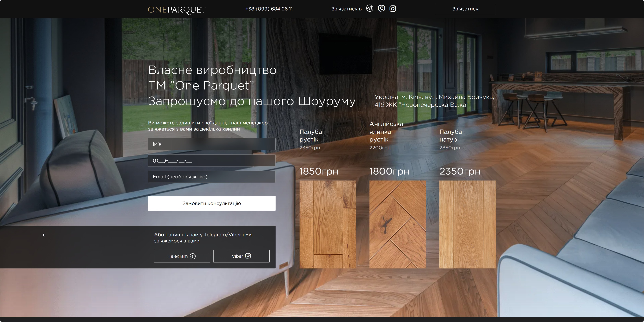Open the Палуба рустік wood thumbnail
The width and height of the screenshot is (644, 322).
[327, 224]
